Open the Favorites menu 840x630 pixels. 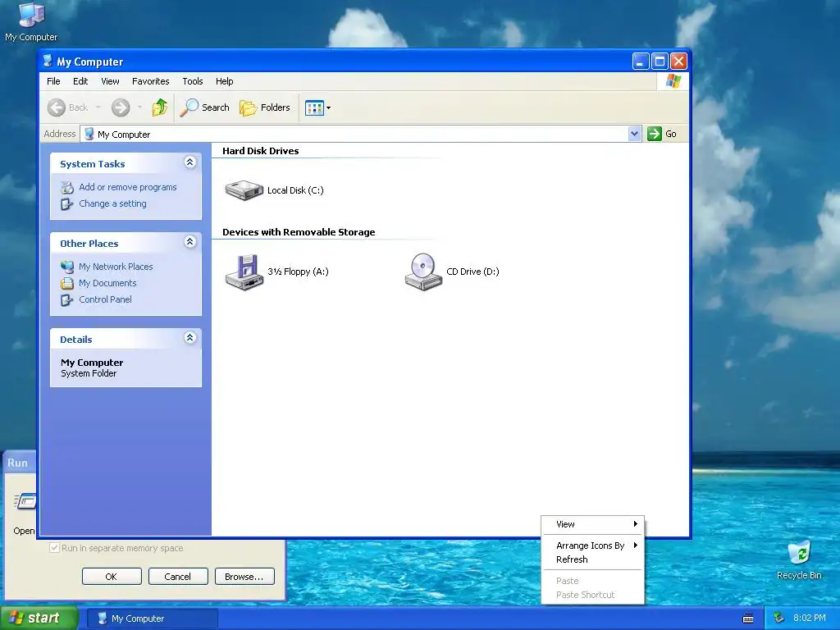pyautogui.click(x=151, y=81)
